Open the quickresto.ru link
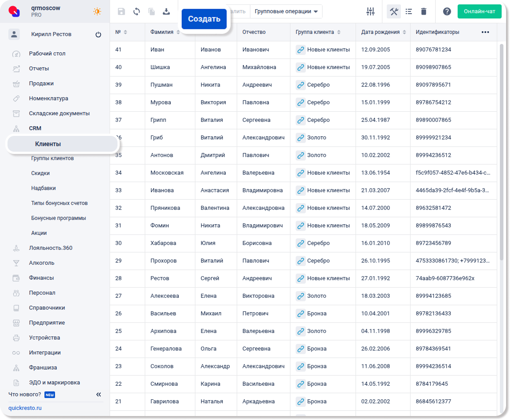The height and width of the screenshot is (420, 510). coord(25,408)
